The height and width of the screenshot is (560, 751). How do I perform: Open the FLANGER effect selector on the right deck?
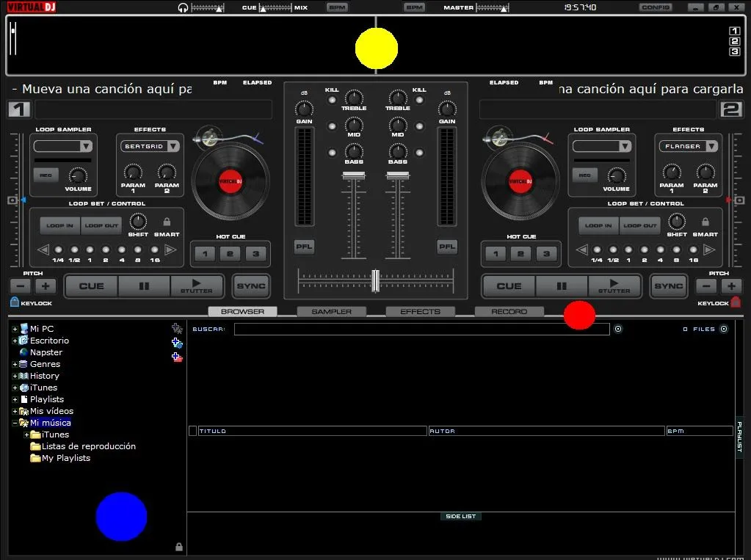(687, 145)
